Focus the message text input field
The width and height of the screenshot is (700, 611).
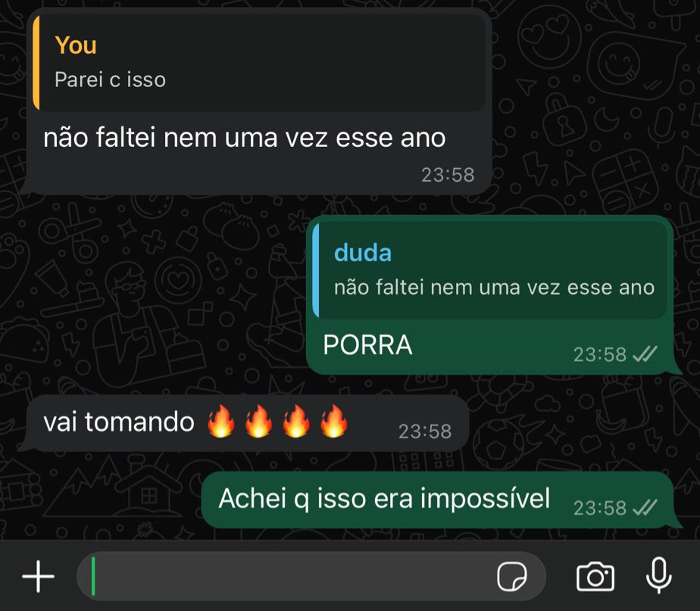click(x=311, y=576)
